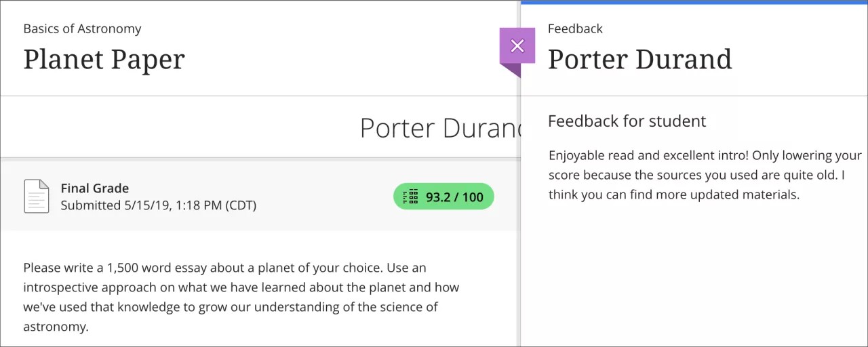Close the Feedback panel with the purple X

517,45
